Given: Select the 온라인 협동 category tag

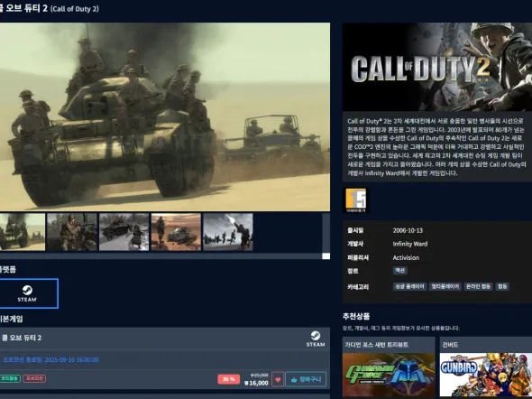Looking at the screenshot, I should (478, 286).
